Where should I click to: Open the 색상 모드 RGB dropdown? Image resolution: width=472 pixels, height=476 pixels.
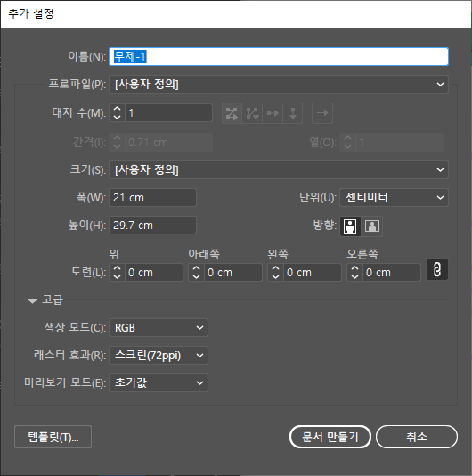click(x=159, y=327)
